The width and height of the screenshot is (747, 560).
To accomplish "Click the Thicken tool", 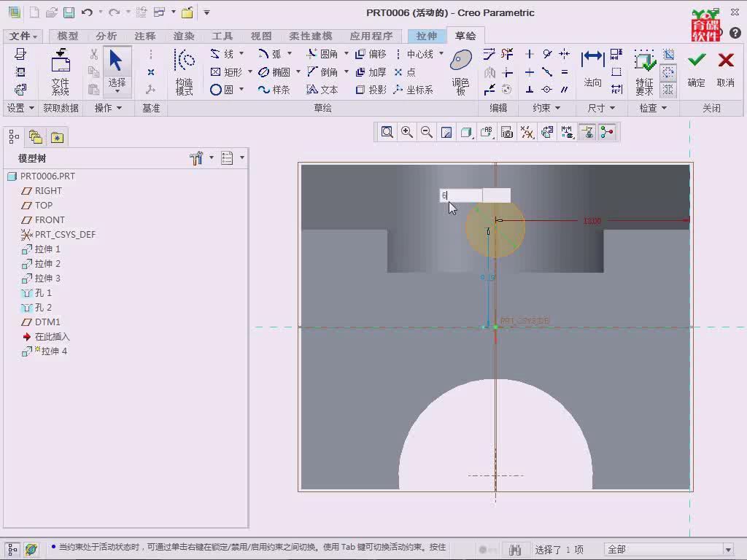I will pos(371,72).
